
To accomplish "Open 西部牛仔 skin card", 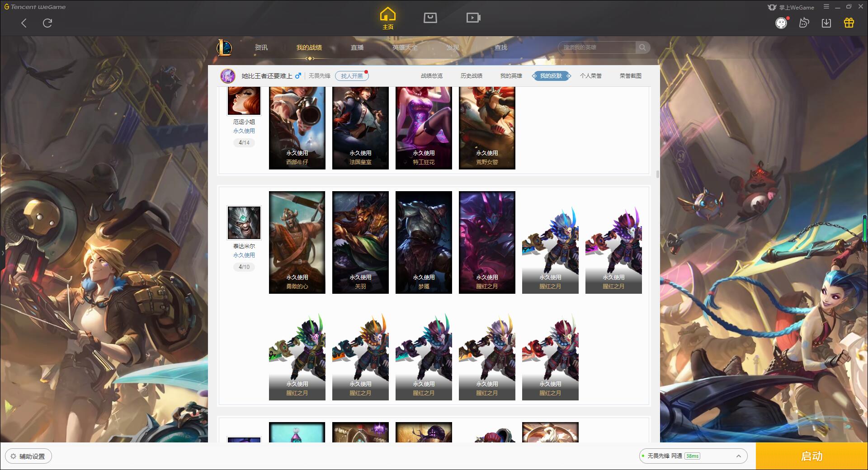I will click(297, 128).
